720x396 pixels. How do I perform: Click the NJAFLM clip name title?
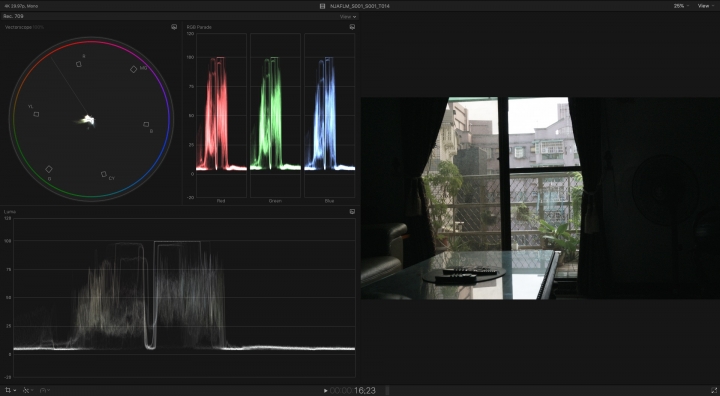(x=360, y=6)
